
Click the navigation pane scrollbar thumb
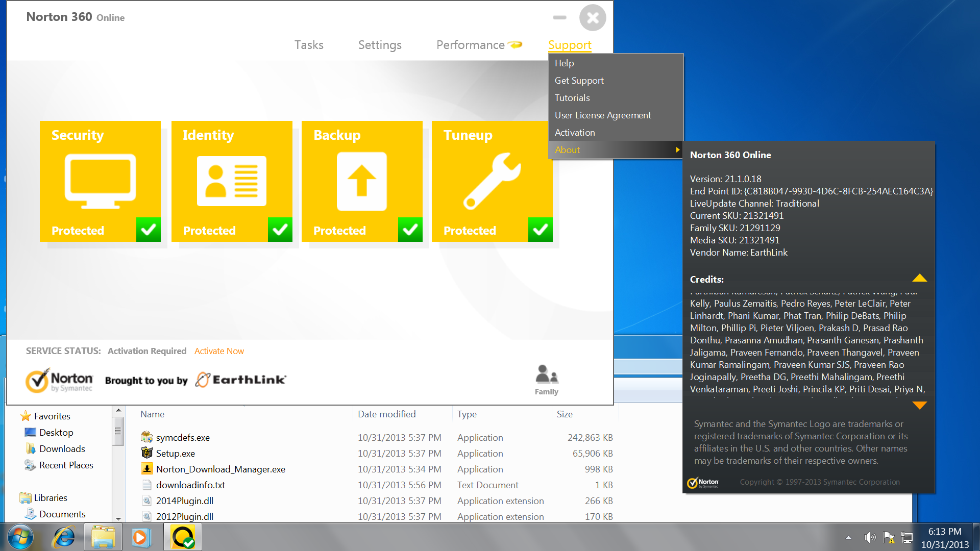click(x=118, y=431)
